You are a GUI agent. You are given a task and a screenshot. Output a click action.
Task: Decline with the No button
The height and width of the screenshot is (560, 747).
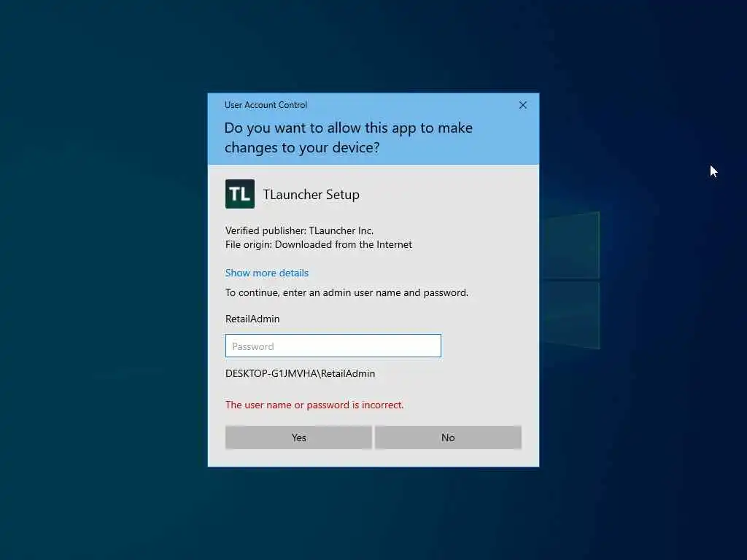coord(448,437)
